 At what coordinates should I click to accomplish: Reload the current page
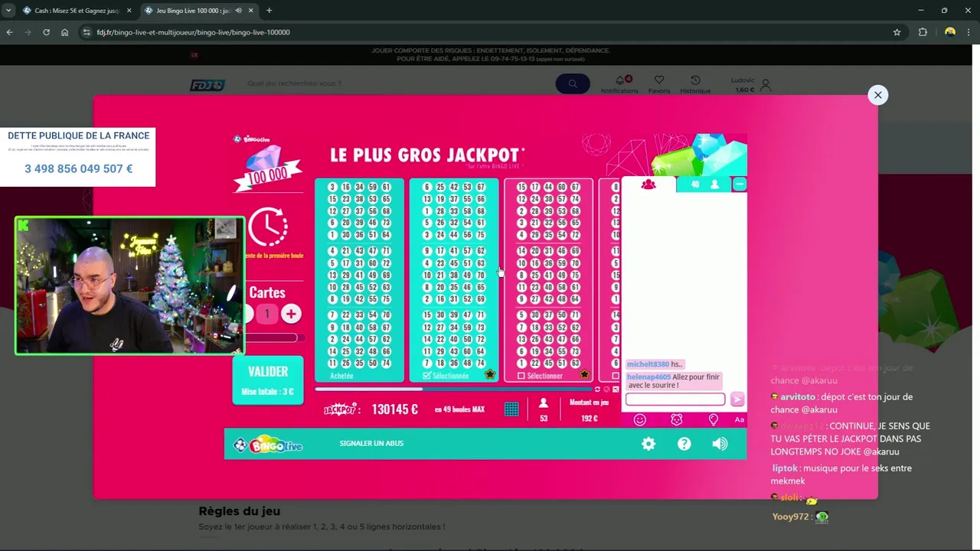pos(46,32)
